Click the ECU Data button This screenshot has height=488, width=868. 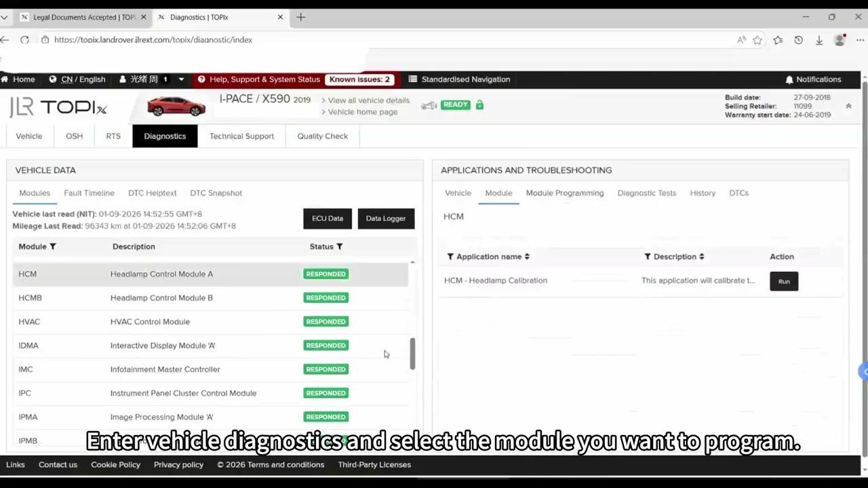pos(328,218)
